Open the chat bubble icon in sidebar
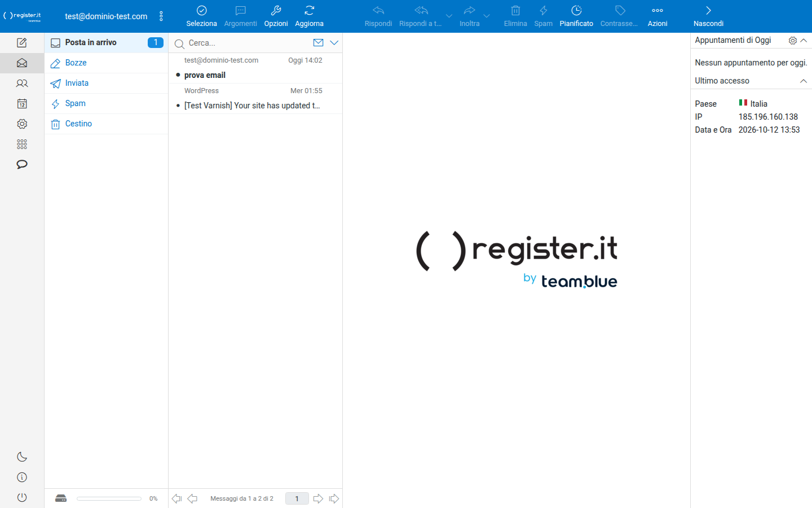The width and height of the screenshot is (812, 508). coord(22,165)
